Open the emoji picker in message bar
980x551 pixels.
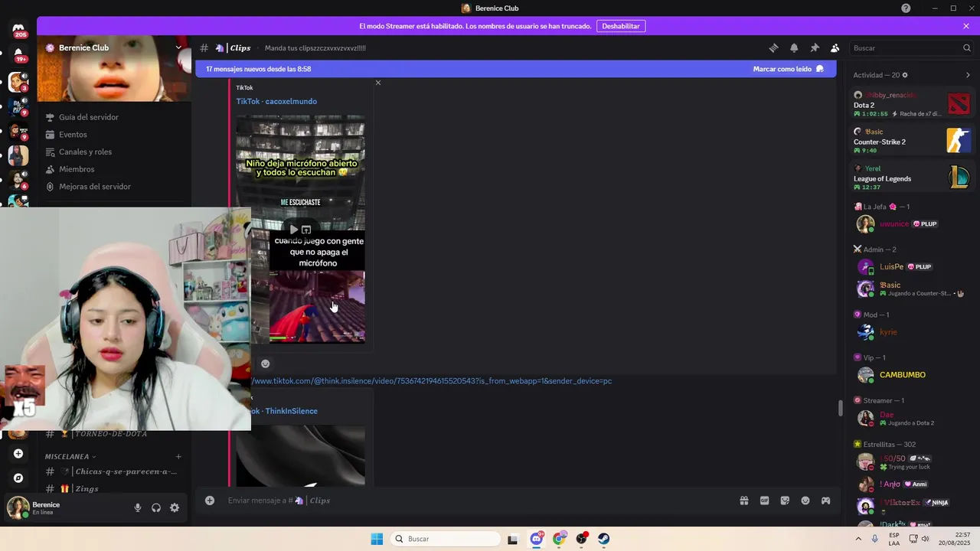805,500
